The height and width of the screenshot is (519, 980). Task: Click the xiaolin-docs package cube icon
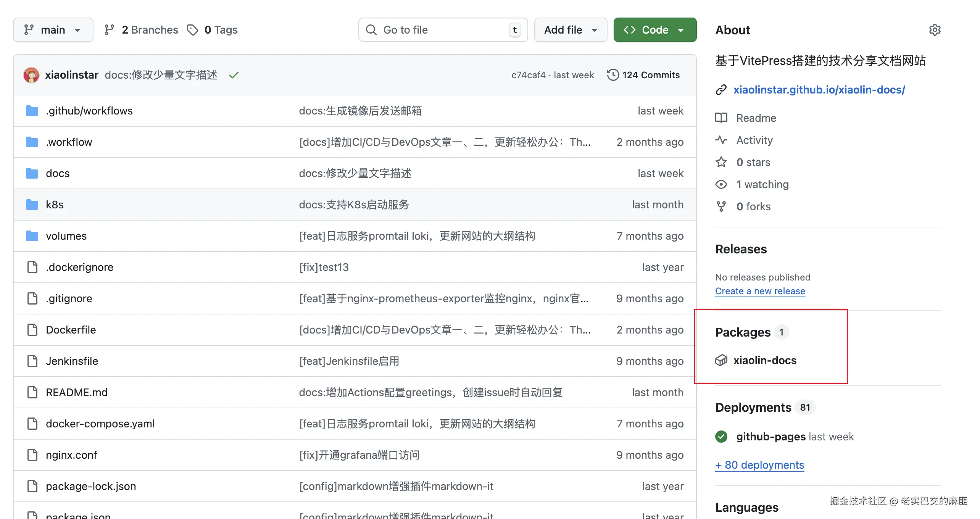(x=721, y=360)
